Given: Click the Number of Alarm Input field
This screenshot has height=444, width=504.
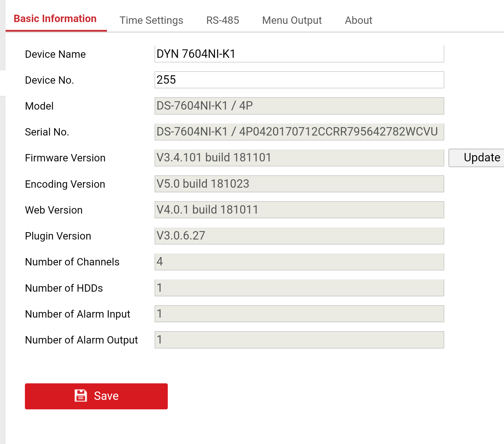Looking at the screenshot, I should click(x=299, y=314).
